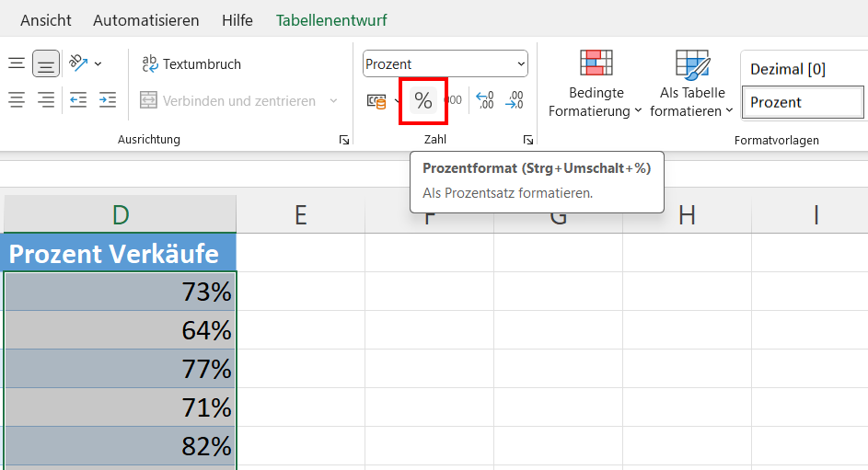Select the cell showing 77%
The height and width of the screenshot is (470, 868).
pos(121,369)
